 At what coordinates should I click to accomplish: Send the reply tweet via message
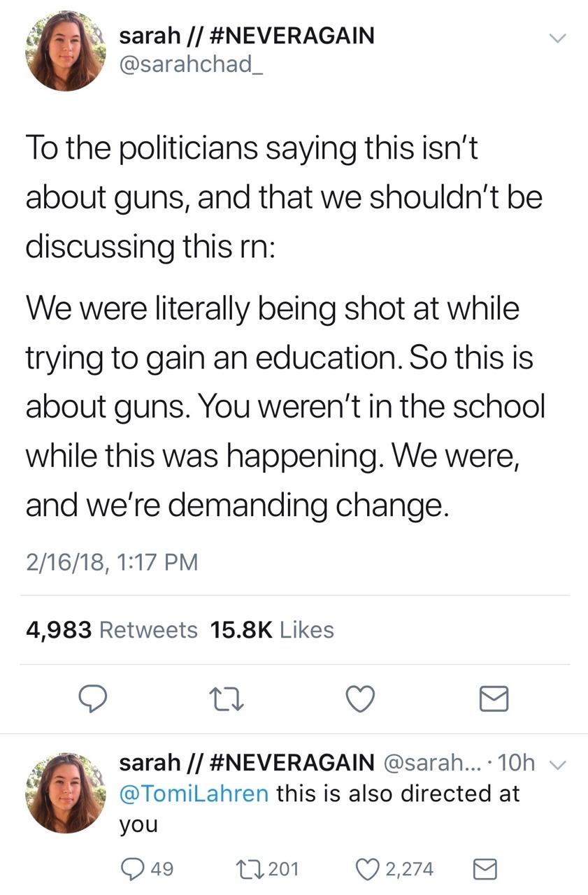click(x=484, y=869)
